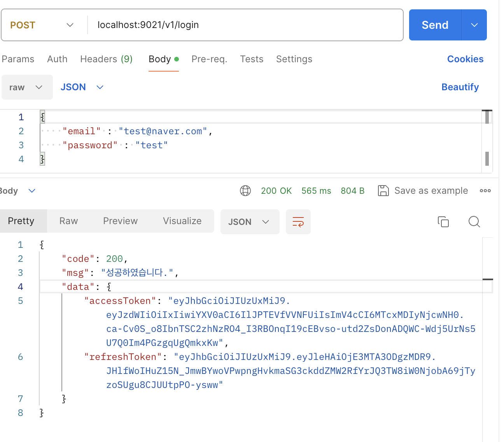Open the Pre-req. tab
Viewport: 504px width, 442px height.
(x=209, y=59)
